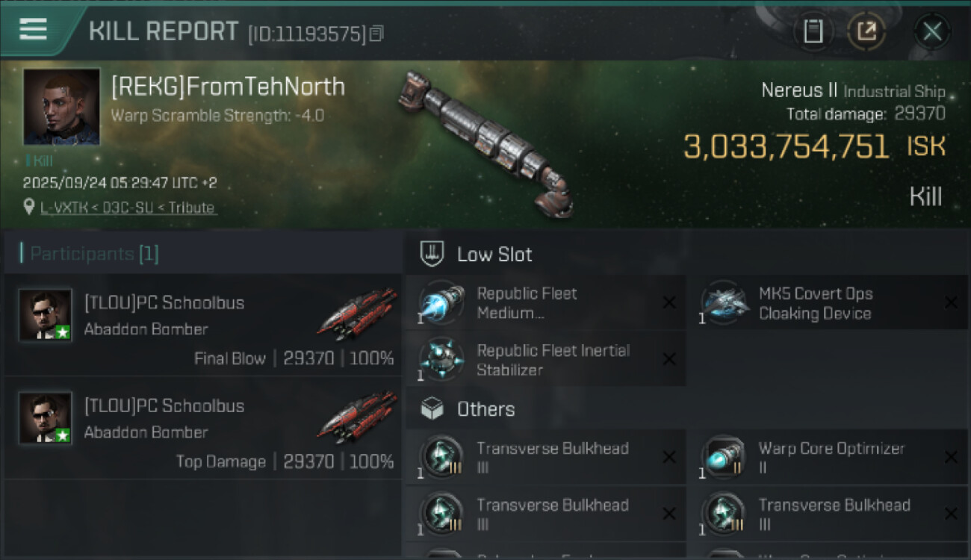
Task: Open the hamburger menu
Action: [x=33, y=30]
